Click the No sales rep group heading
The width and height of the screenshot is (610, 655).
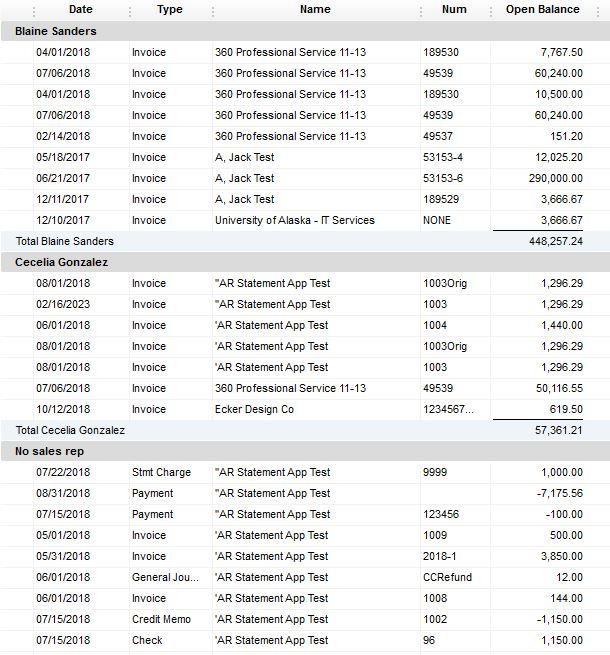coord(50,451)
